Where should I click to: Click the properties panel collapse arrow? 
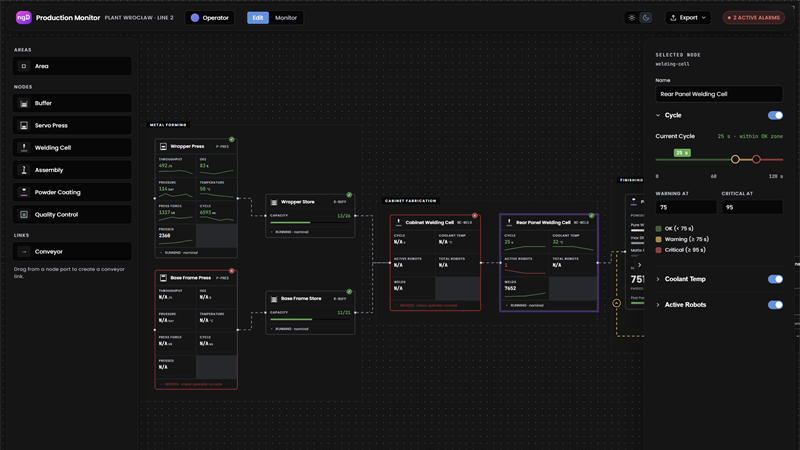[x=639, y=265]
